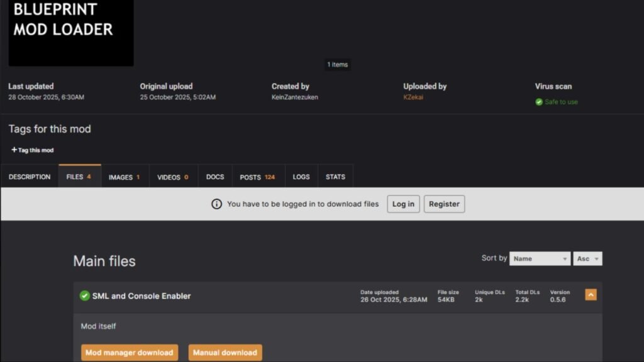The width and height of the screenshot is (644, 362).
Task: Click the info icon in the login notice
Action: pos(216,204)
